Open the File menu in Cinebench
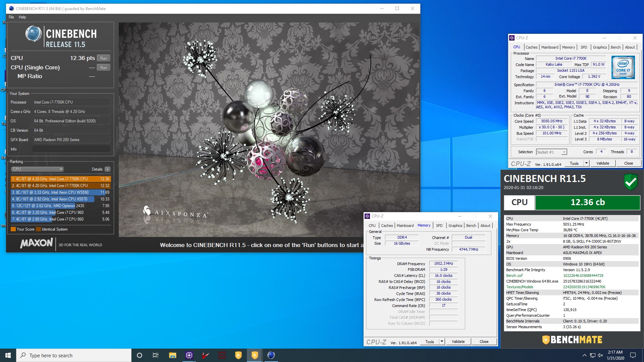 coord(11,17)
